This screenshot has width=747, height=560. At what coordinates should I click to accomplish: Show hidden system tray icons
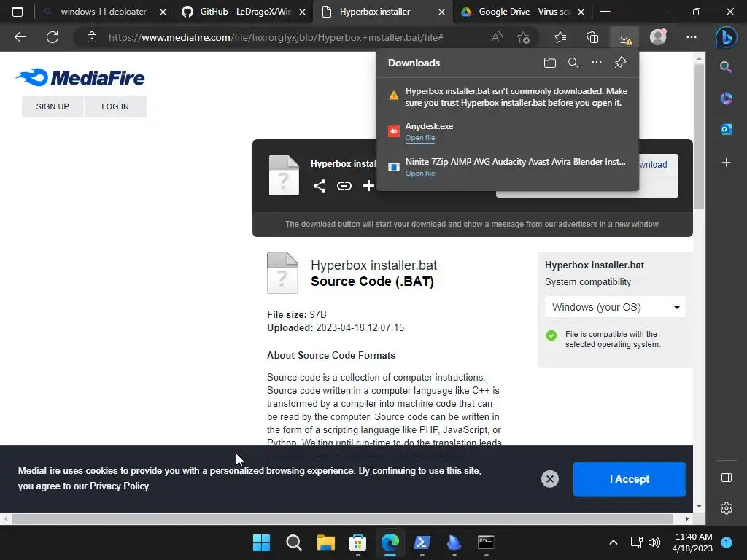613,542
